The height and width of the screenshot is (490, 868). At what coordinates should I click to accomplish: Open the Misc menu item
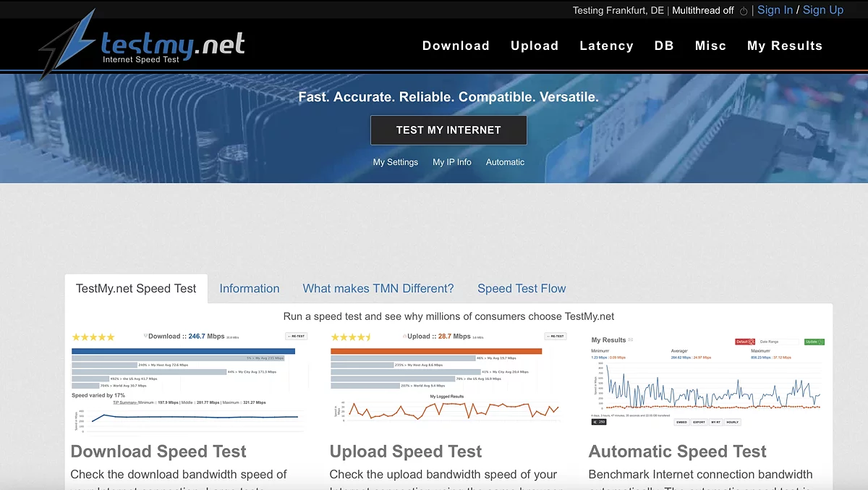(x=710, y=46)
